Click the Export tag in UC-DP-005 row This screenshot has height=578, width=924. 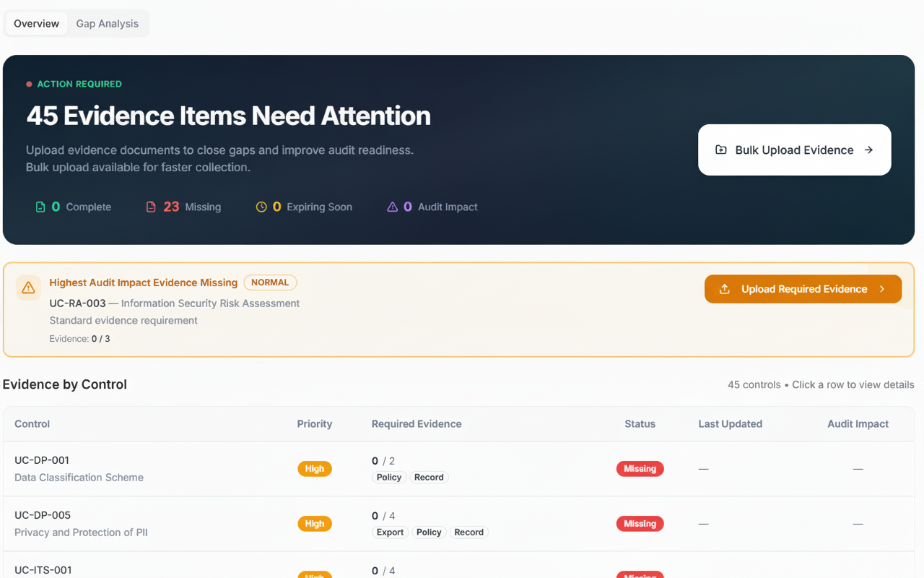(390, 532)
